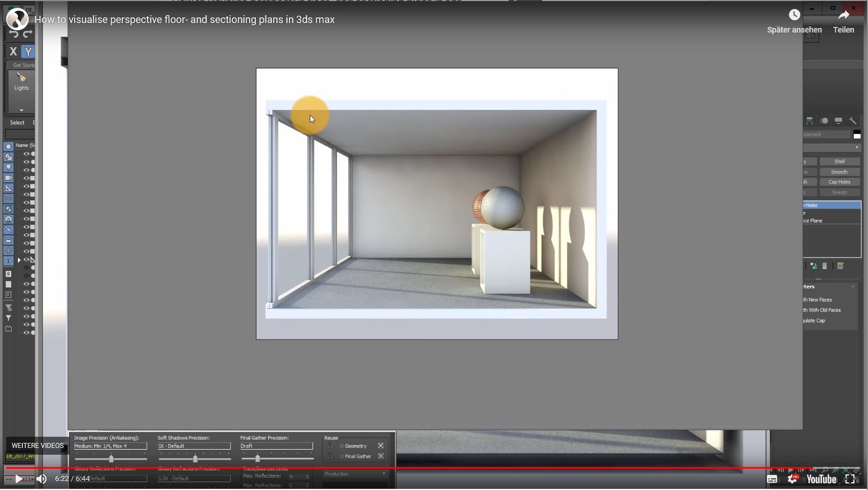Play the YouTube video
Screen dimensions: 868x490
pos(19,479)
